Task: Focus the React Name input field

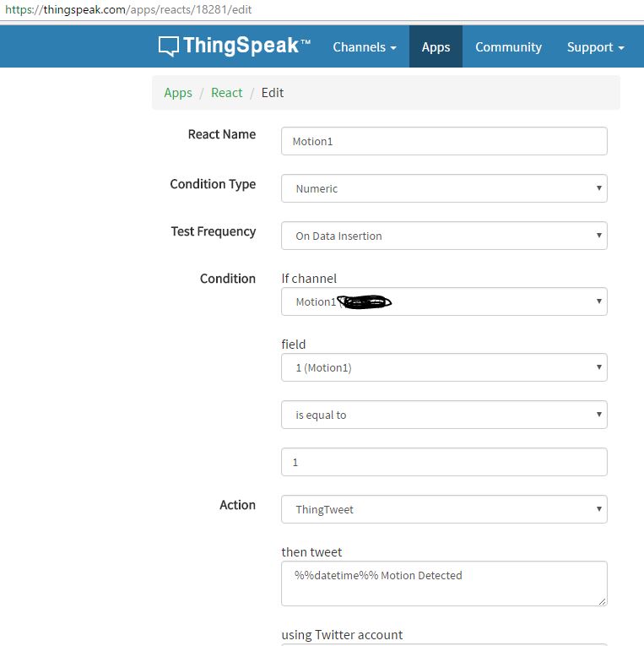Action: [444, 141]
